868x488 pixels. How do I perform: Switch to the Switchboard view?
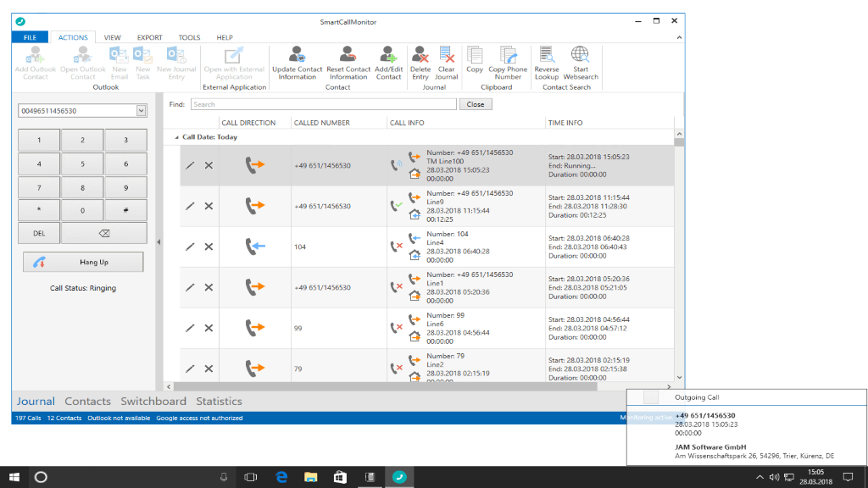pyautogui.click(x=153, y=401)
